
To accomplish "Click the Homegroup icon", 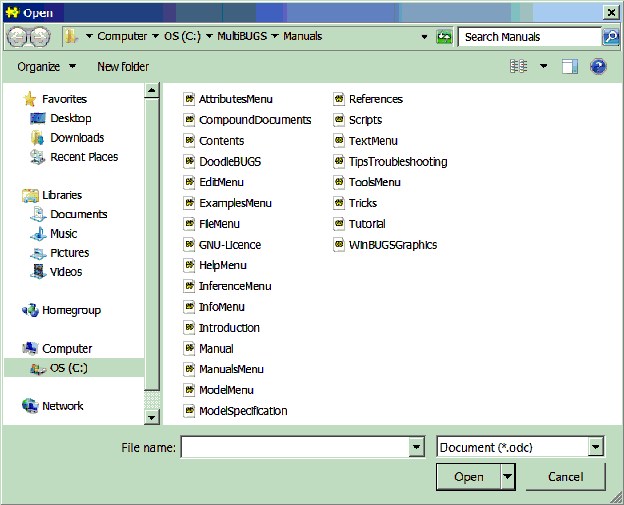I will [31, 310].
